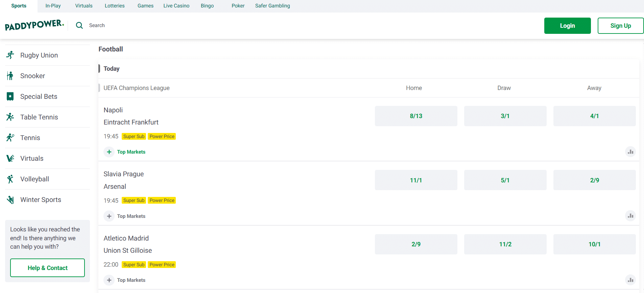Screen dimensions: 644x293
Task: Open the Bingo tab
Action: pyautogui.click(x=207, y=6)
